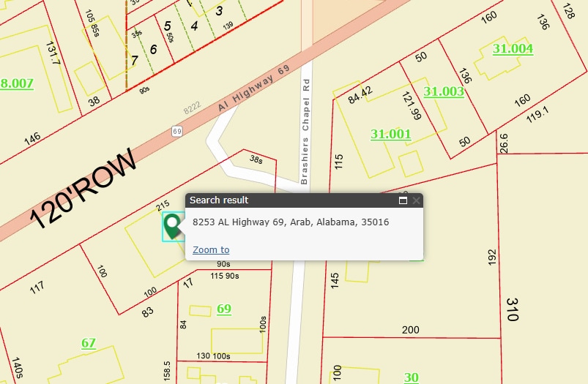
Task: Click the 120'ROW map annotation
Action: click(84, 189)
